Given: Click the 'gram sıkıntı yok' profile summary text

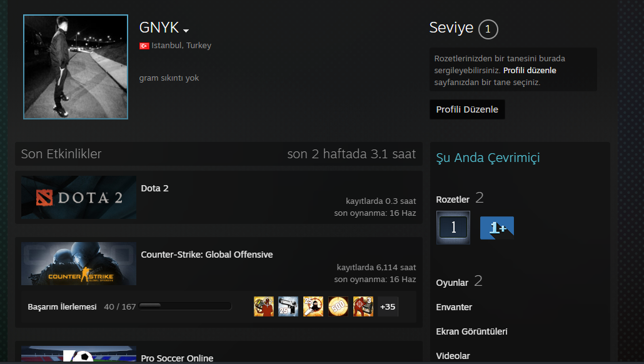Looking at the screenshot, I should point(169,78).
